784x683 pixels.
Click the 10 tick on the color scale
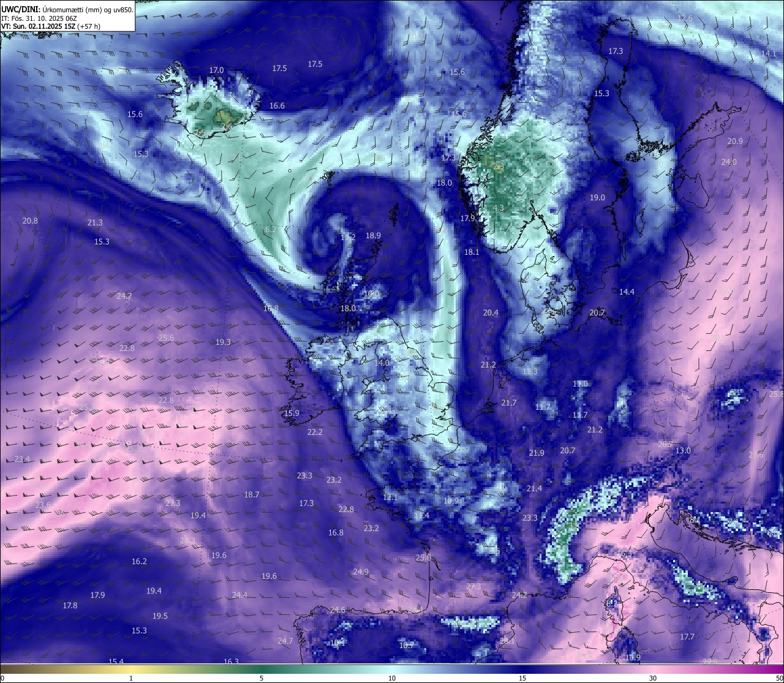click(392, 678)
